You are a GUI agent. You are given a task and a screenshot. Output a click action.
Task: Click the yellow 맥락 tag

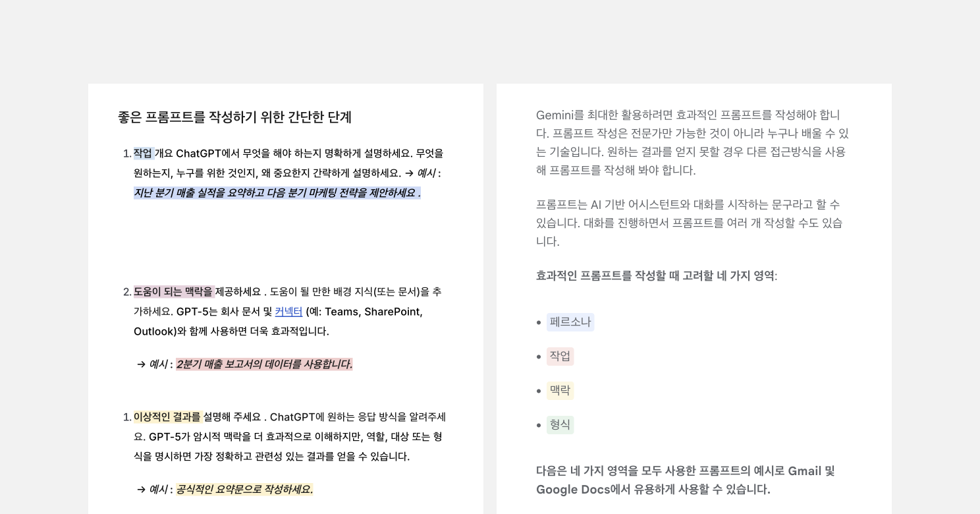(560, 391)
